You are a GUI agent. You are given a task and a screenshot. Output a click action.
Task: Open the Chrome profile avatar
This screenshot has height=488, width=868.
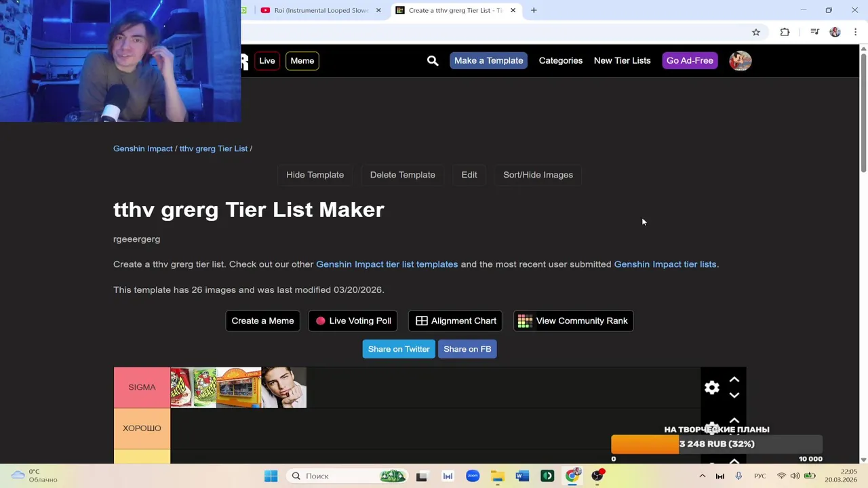click(x=835, y=32)
